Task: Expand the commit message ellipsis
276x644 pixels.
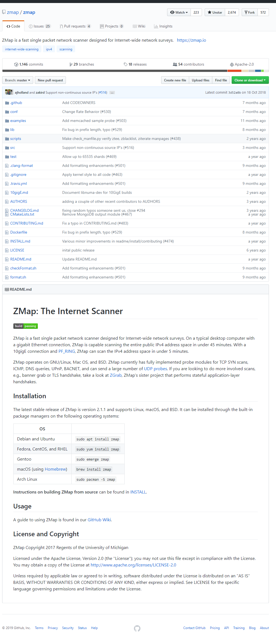Action: point(112,93)
